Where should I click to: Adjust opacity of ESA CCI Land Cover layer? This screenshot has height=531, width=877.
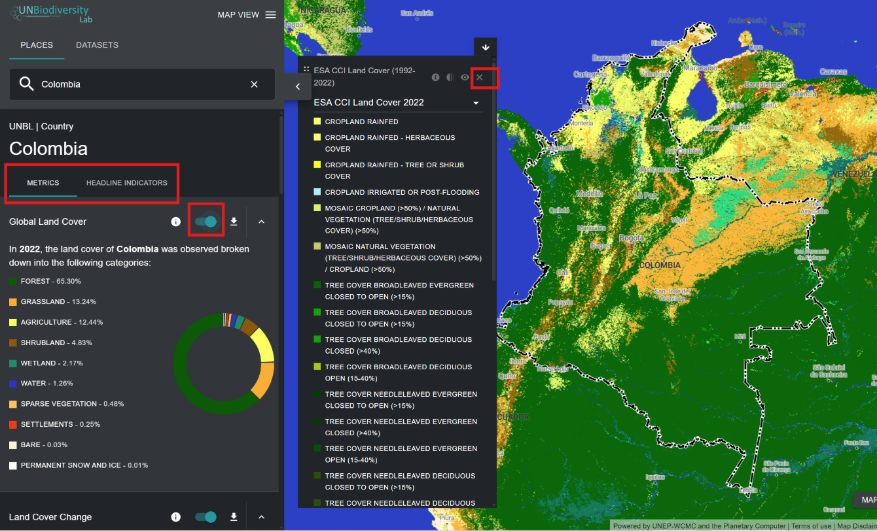tap(450, 77)
